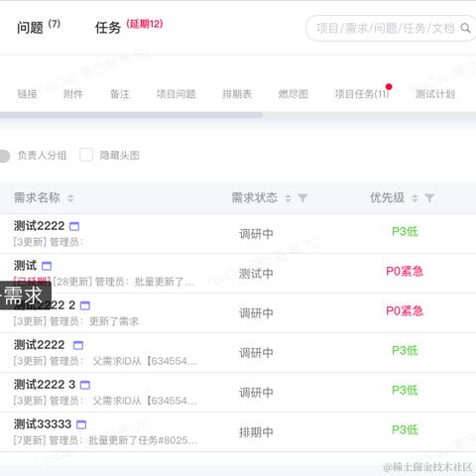The width and height of the screenshot is (476, 476).
Task: Filter the 需求状态 column
Action: (302, 198)
